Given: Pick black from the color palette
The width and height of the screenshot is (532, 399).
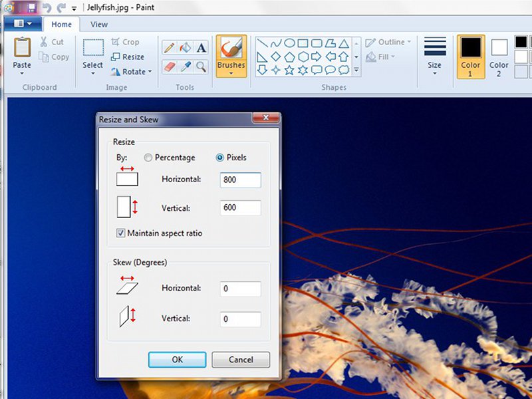Looking at the screenshot, I should pyautogui.click(x=521, y=42).
